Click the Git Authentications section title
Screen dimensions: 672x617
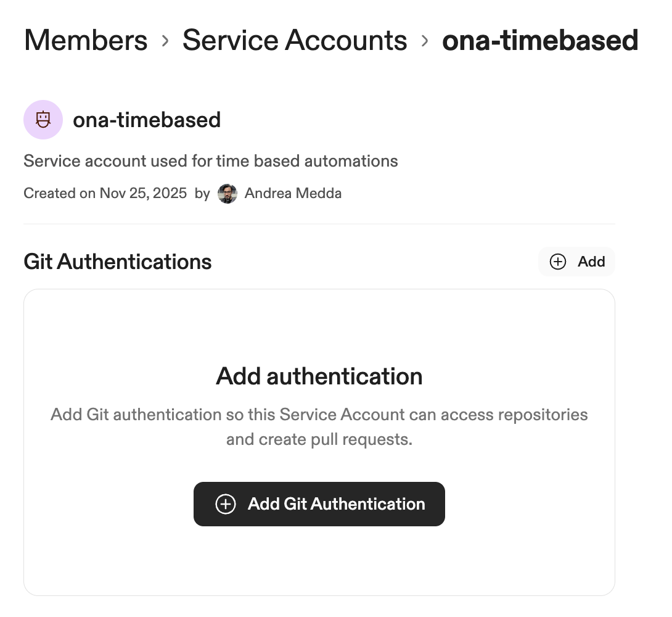pyautogui.click(x=117, y=262)
